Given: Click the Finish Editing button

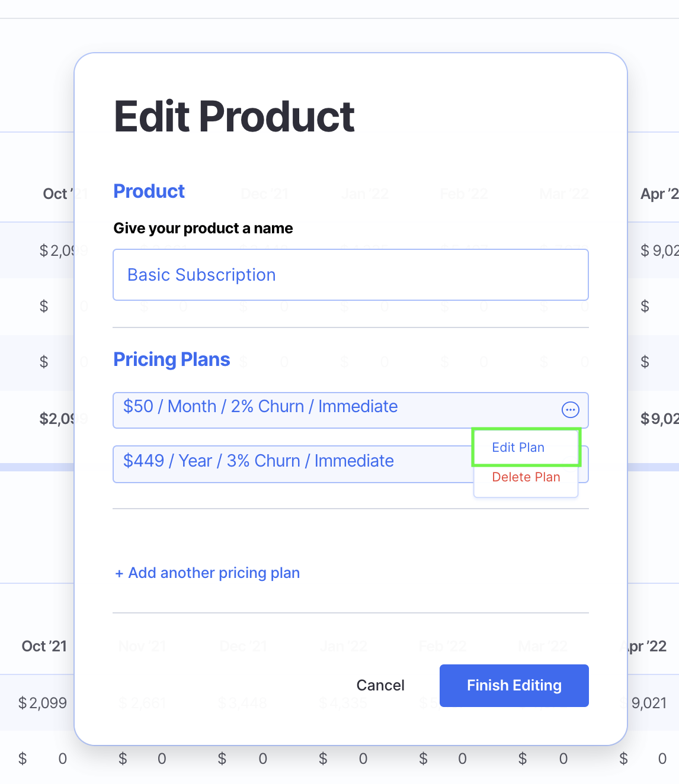Looking at the screenshot, I should tap(514, 685).
